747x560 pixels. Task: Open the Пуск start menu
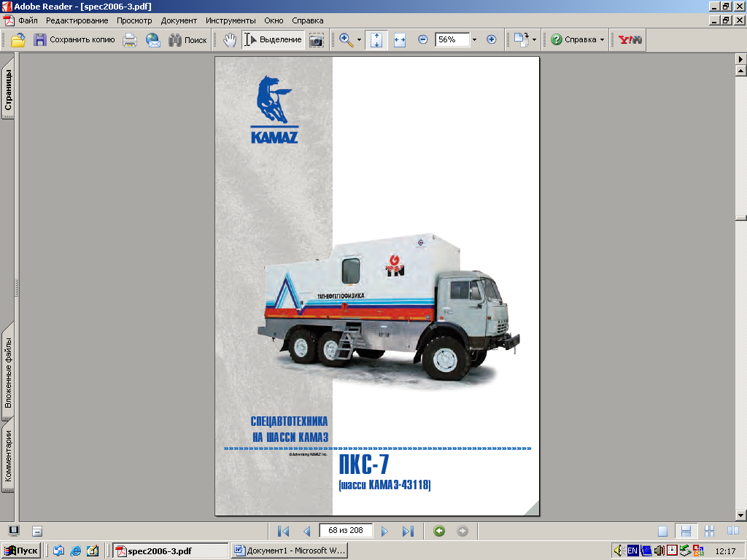tap(21, 551)
